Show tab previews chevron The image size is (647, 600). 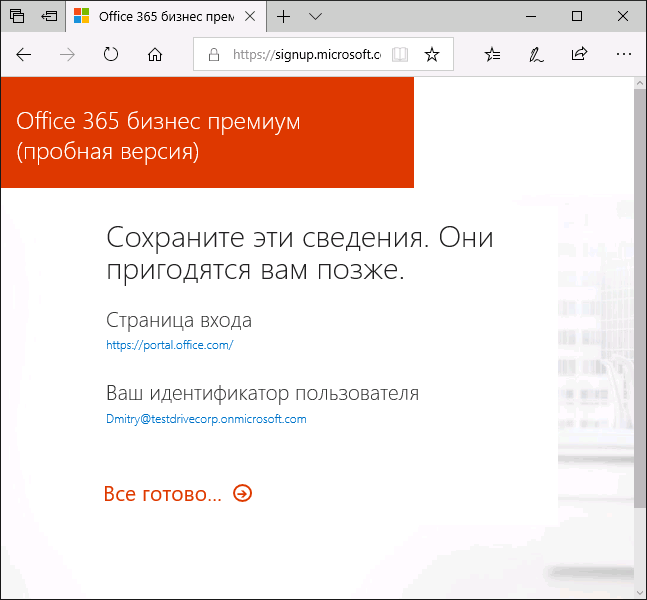(x=315, y=17)
